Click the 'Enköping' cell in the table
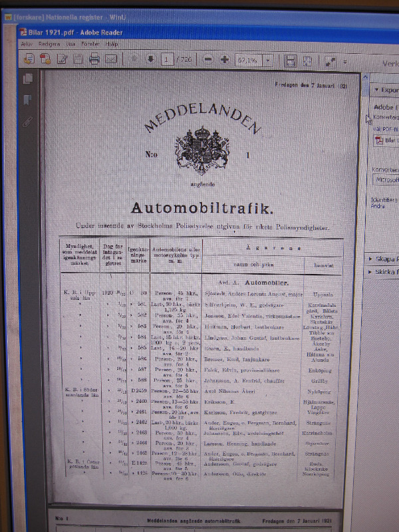This screenshot has width=399, height=532. pos(320,370)
